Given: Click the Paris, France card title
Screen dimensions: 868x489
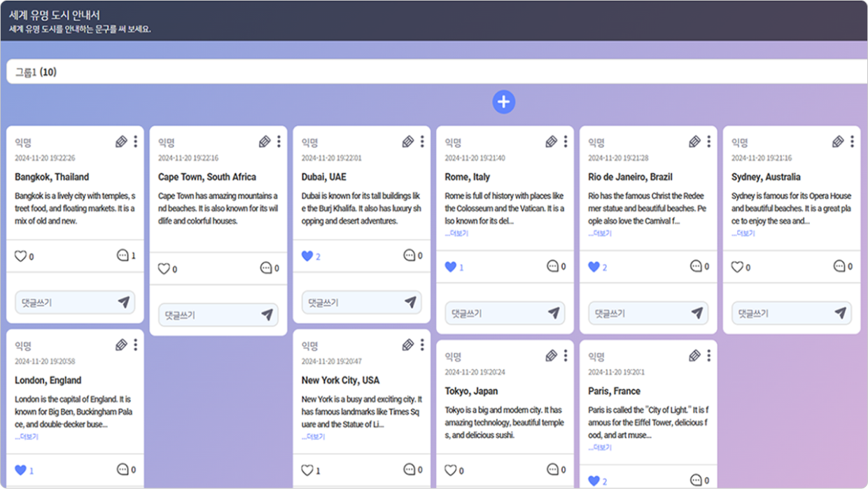Looking at the screenshot, I should pyautogui.click(x=615, y=391).
